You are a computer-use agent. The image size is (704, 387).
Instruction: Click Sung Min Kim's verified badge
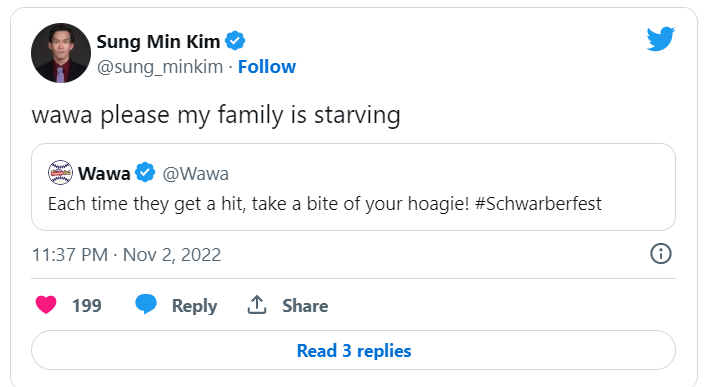point(235,41)
